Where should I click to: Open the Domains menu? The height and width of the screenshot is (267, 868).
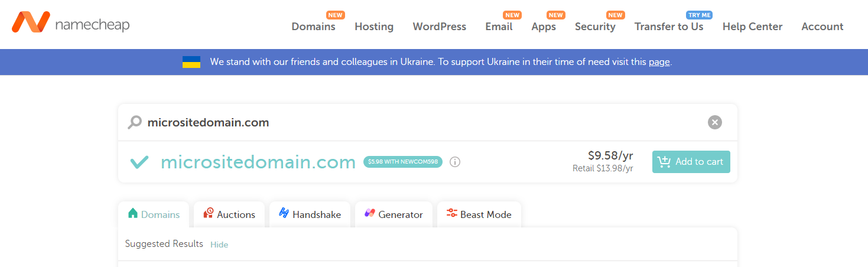pyautogui.click(x=313, y=27)
